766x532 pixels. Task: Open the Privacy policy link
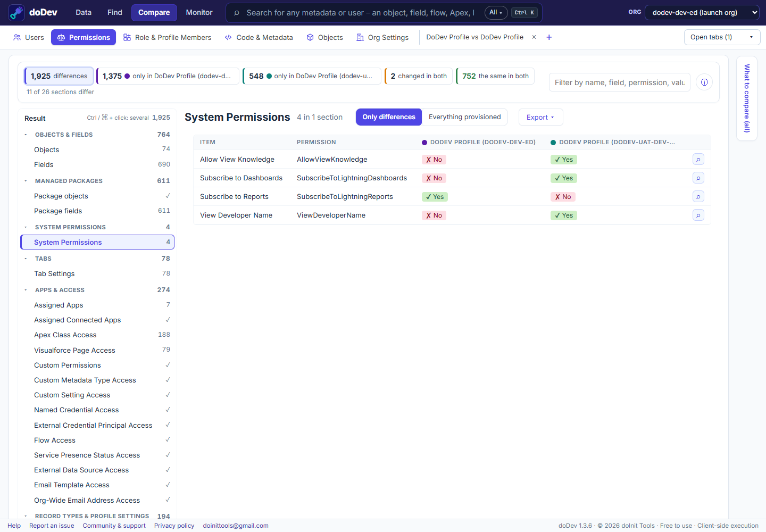pos(174,526)
